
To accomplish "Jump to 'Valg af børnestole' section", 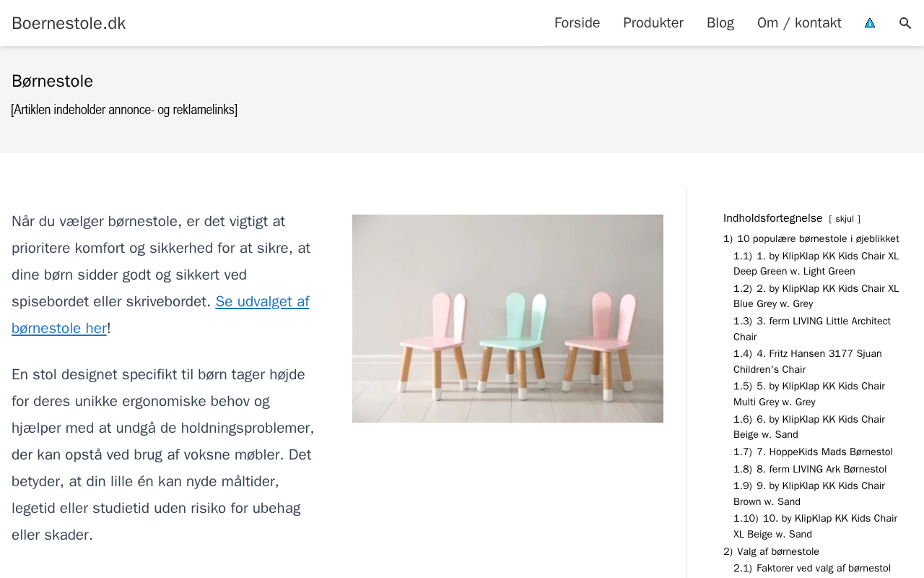I will tap(771, 552).
